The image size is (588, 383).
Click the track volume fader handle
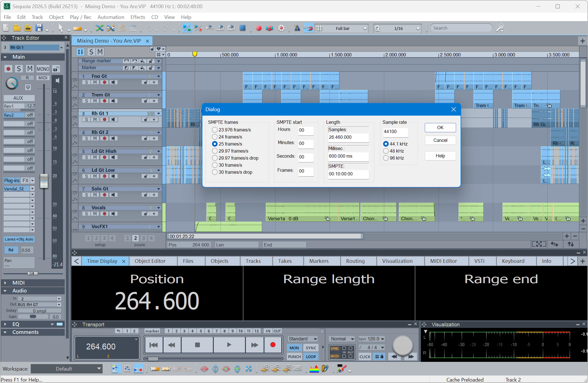coord(44,181)
